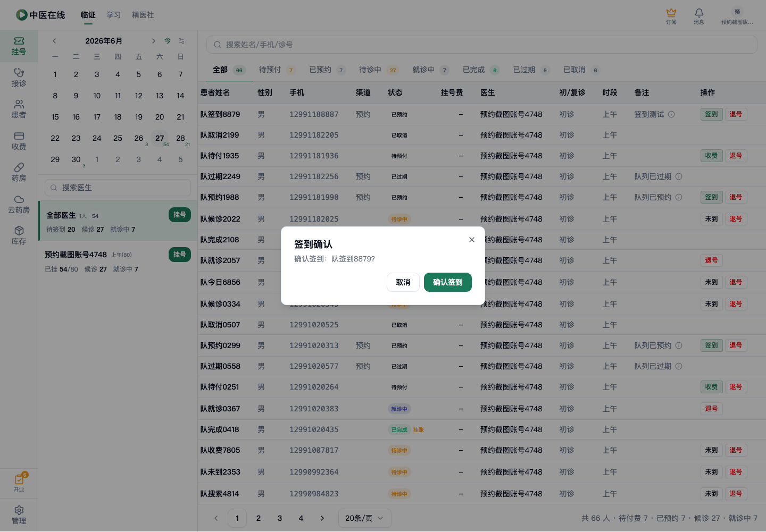Click 确认签到 button in dialog

tap(447, 282)
